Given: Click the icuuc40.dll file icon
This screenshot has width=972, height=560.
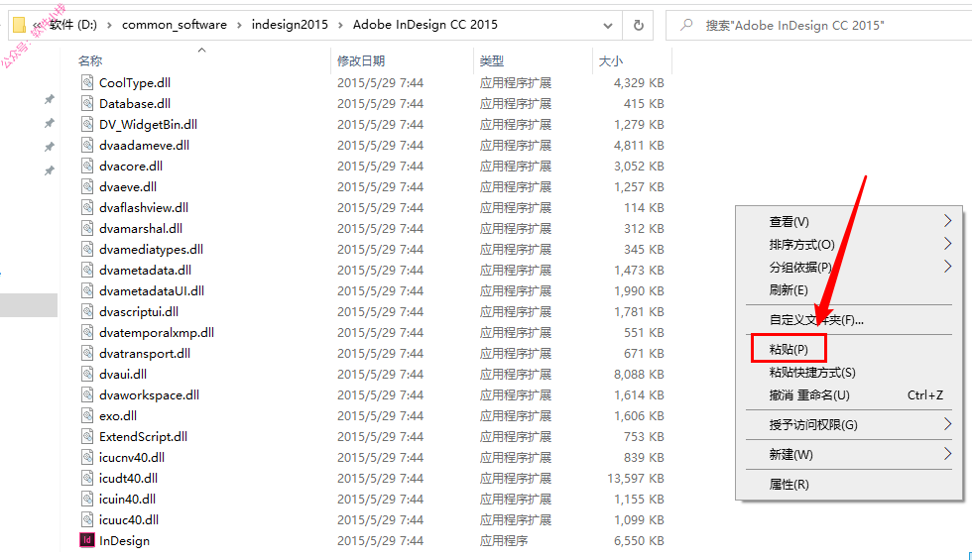Looking at the screenshot, I should click(x=87, y=519).
